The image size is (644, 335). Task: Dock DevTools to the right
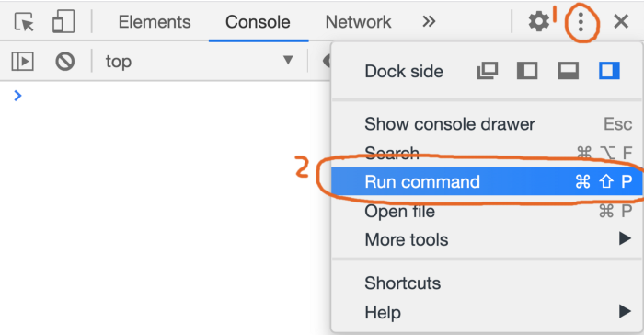(x=609, y=71)
